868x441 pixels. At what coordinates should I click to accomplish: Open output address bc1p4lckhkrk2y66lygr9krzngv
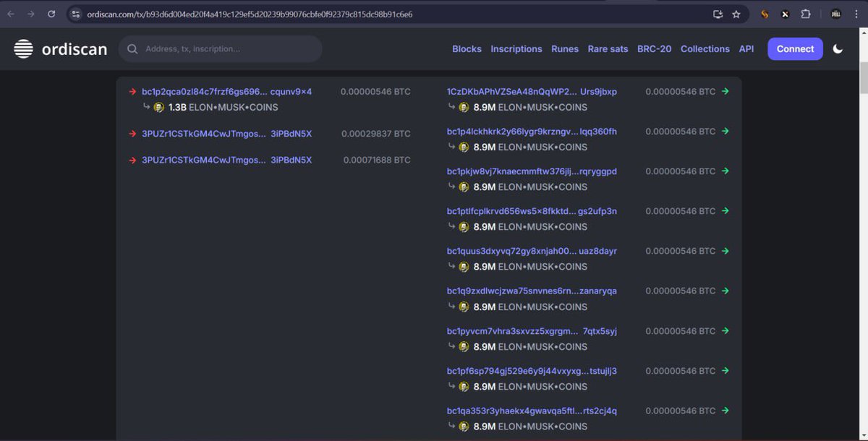[x=532, y=132]
